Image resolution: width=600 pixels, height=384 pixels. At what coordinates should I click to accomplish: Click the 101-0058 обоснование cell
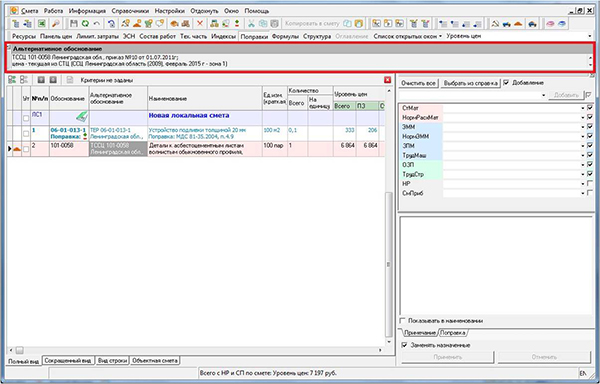click(69, 149)
